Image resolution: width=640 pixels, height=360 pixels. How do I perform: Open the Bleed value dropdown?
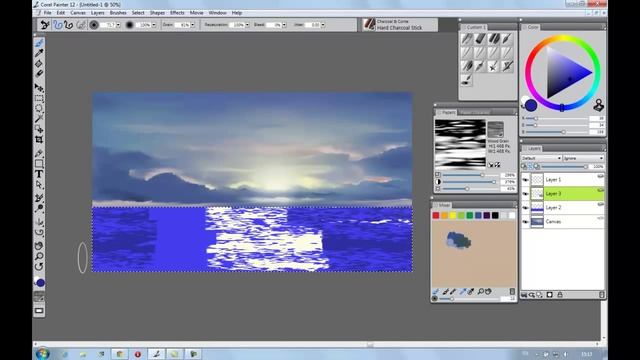click(x=284, y=25)
